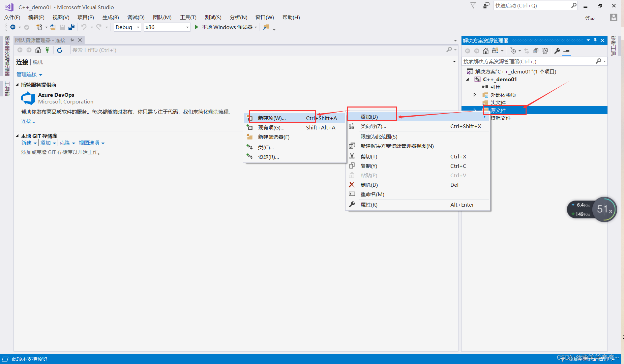624x364 pixels.
Task: Click the 克隆 link in local Git section
Action: [x=65, y=143]
